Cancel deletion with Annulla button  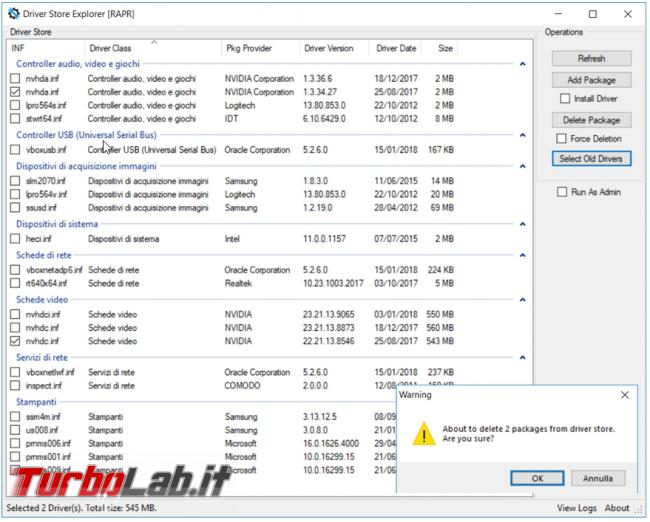pyautogui.click(x=598, y=478)
